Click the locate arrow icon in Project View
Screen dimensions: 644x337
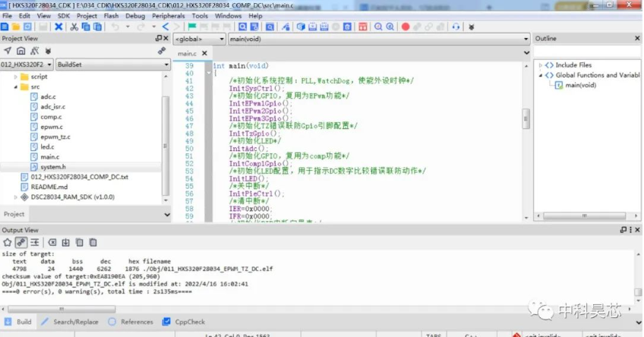coord(8,51)
